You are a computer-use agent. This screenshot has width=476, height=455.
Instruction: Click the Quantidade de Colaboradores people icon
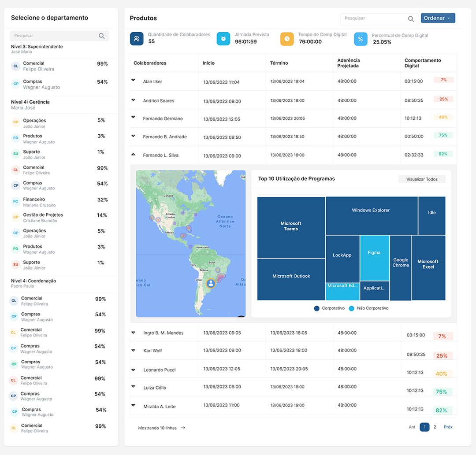point(137,39)
